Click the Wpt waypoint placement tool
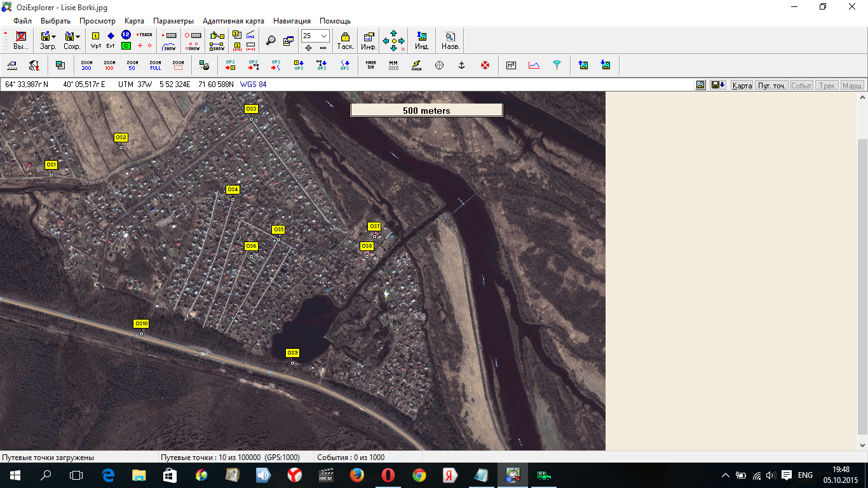 pyautogui.click(x=95, y=40)
